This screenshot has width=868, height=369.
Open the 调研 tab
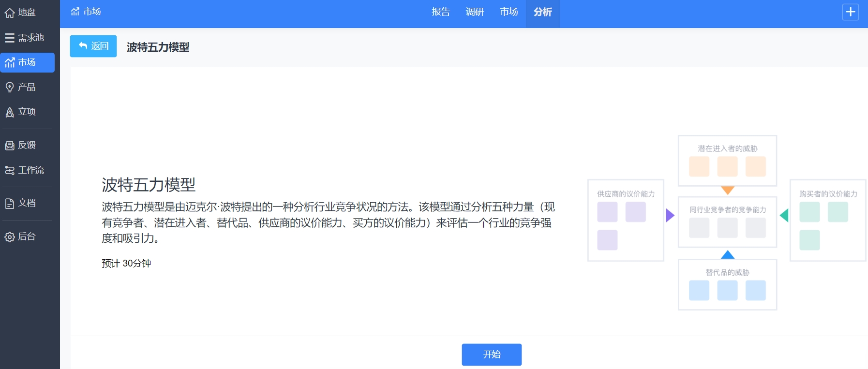475,12
